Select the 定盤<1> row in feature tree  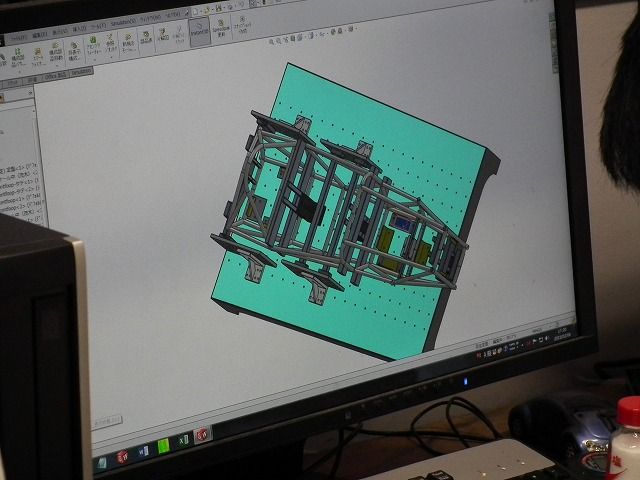[20, 168]
